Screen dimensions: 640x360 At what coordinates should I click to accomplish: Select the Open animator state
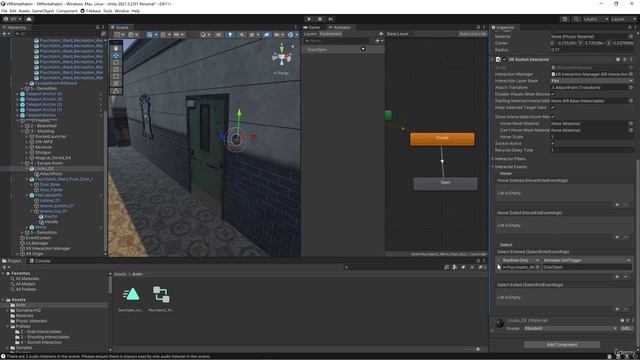click(445, 183)
